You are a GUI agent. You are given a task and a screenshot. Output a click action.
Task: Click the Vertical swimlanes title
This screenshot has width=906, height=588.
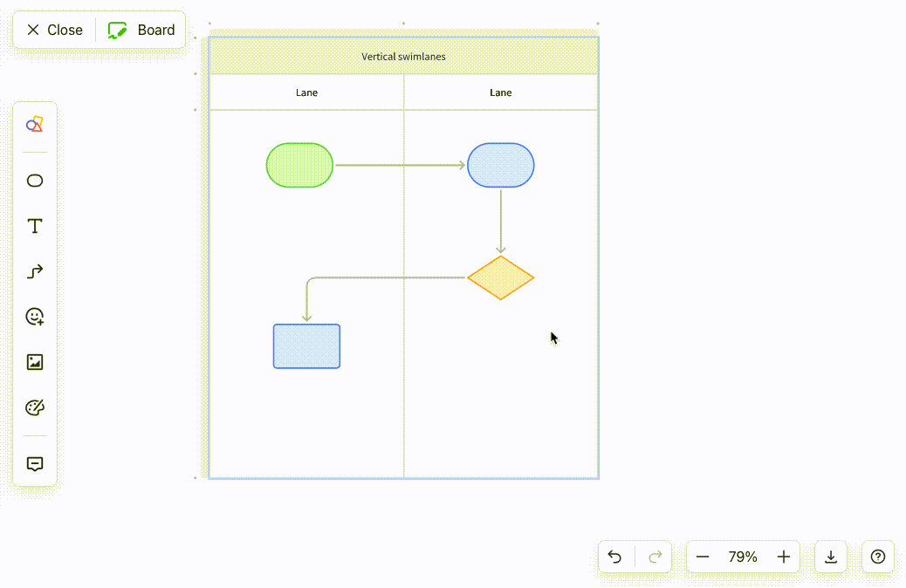coord(402,55)
